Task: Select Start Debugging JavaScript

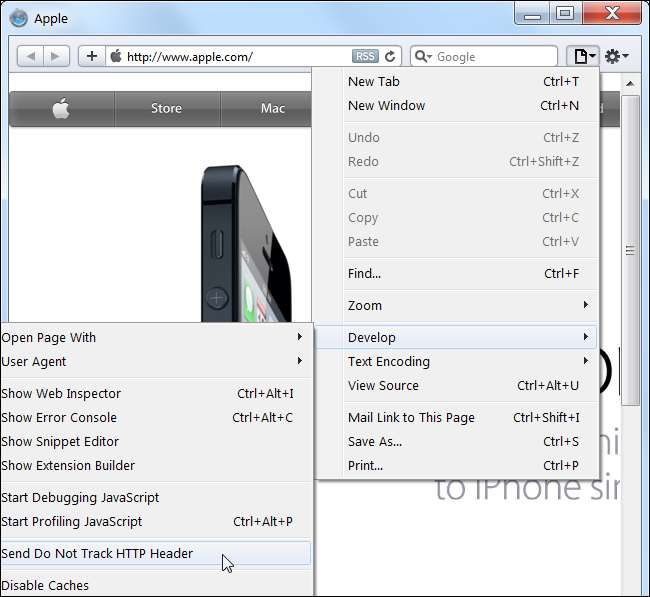Action: (x=155, y=498)
